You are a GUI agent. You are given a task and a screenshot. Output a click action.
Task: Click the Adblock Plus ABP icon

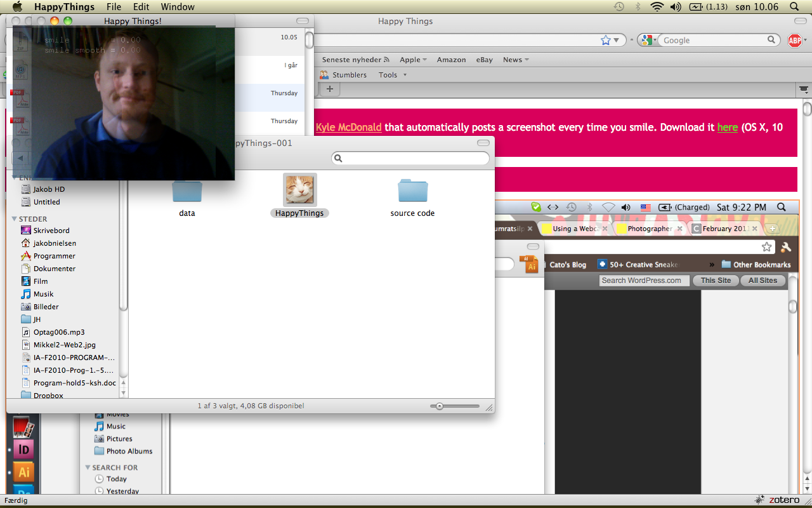[x=794, y=41]
